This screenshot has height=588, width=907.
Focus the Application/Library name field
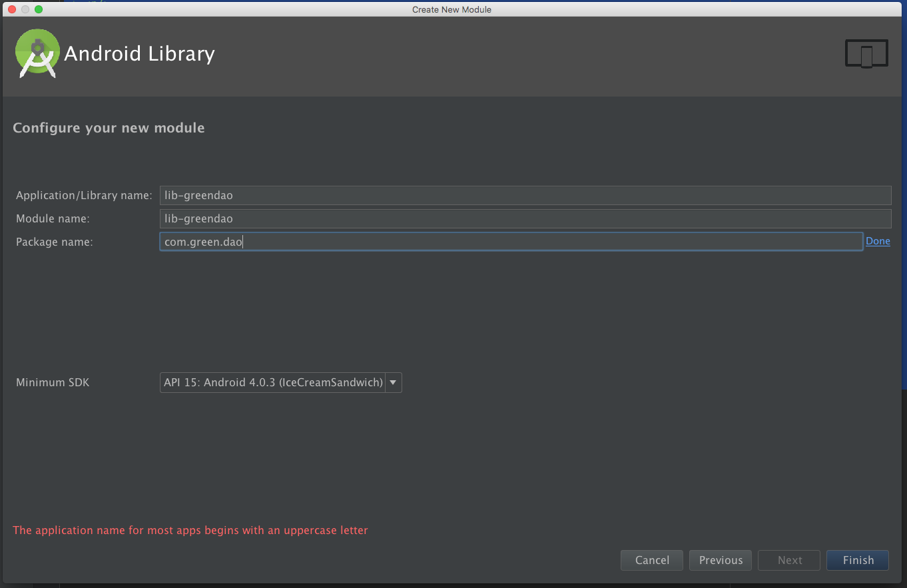pyautogui.click(x=525, y=195)
